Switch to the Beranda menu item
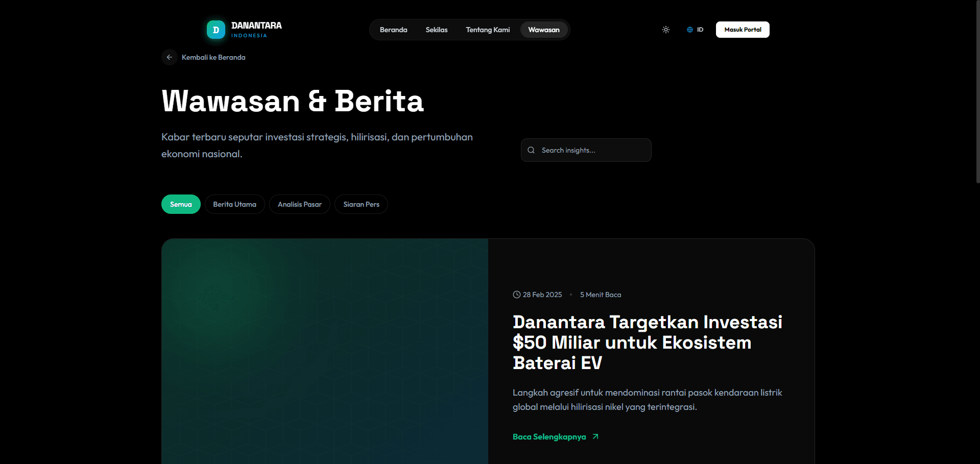Screen dimensions: 980x464 click(393, 30)
